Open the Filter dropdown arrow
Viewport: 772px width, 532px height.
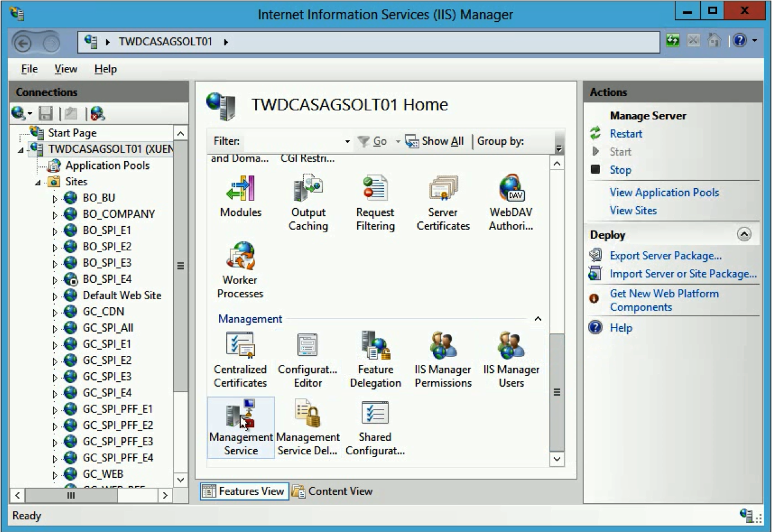[x=347, y=142]
